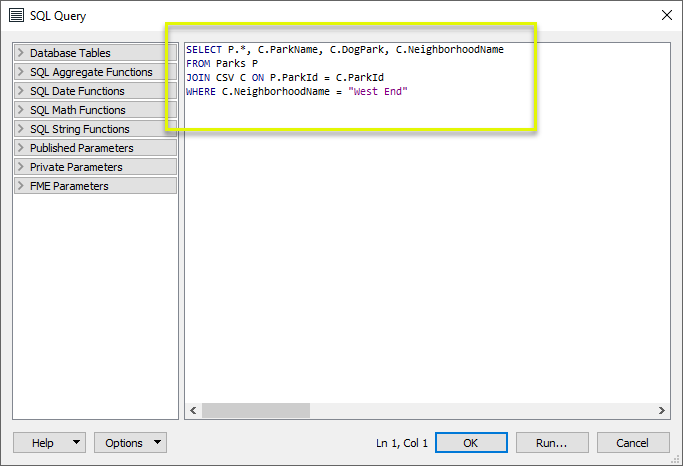683x466 pixels.
Task: Click the scrollbar right arrow
Action: point(662,411)
